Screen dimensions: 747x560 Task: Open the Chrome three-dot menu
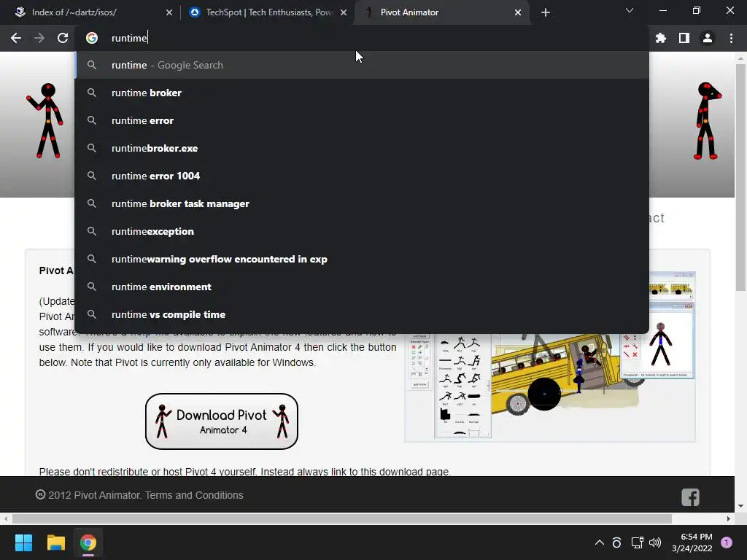click(731, 38)
